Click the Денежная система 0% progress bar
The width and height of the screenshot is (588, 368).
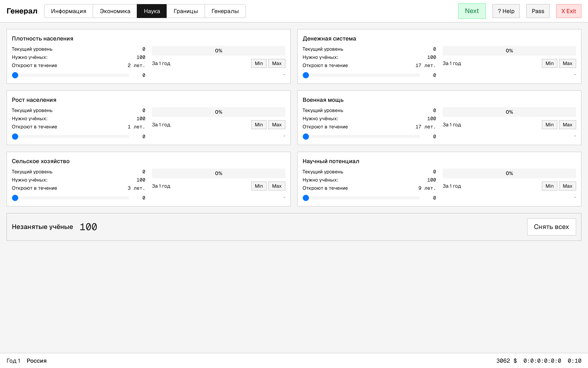point(509,51)
